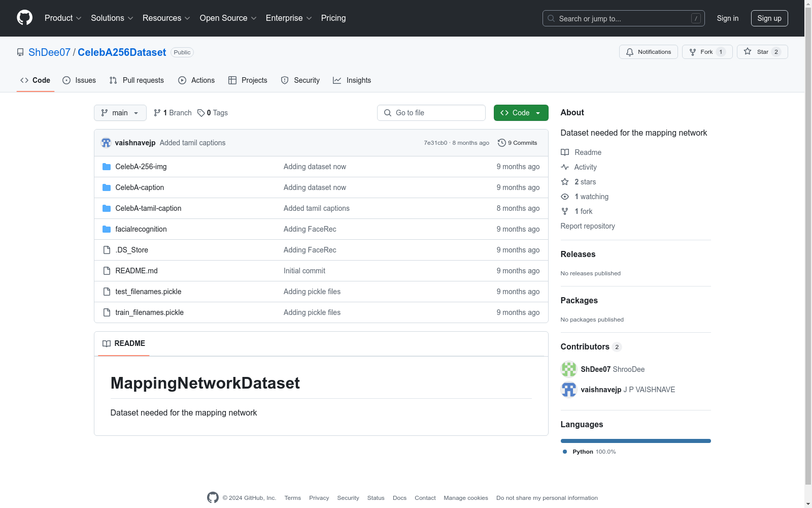The width and height of the screenshot is (812, 508).
Task: Click the star icon beside 2 stars
Action: 565,182
